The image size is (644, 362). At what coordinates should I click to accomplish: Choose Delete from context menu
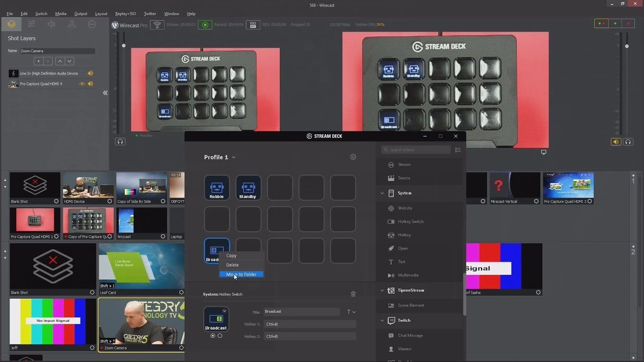click(241, 265)
